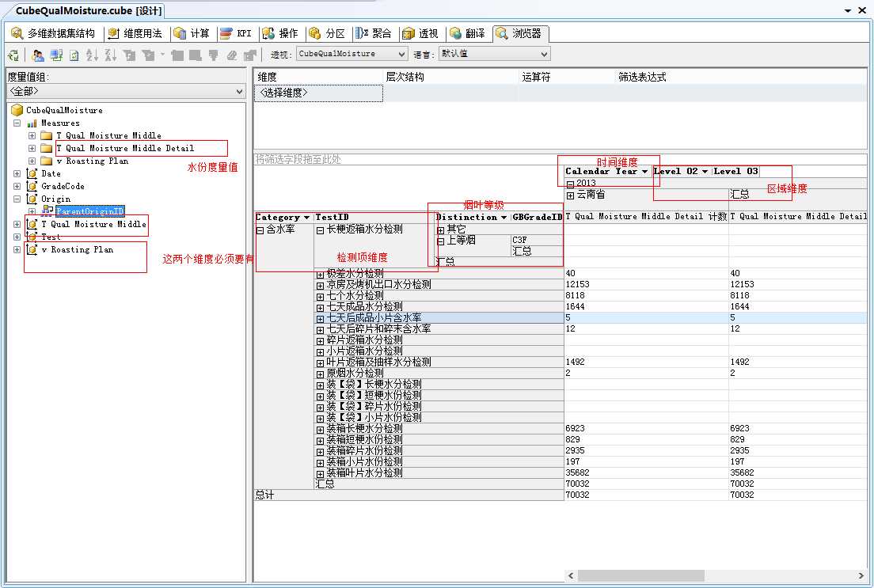Open the 聚合 tab
Screen dimensions: 874x588
[374, 33]
